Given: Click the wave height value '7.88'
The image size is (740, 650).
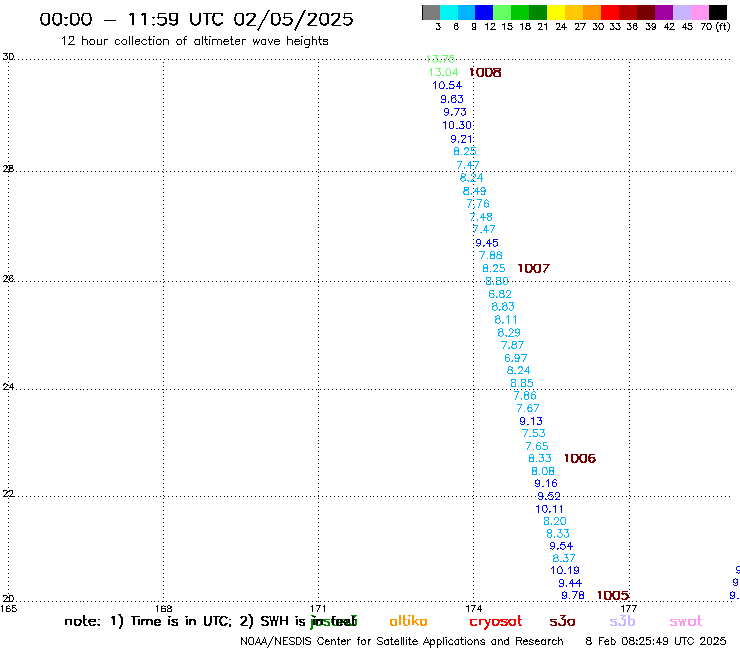Looking at the screenshot, I should 490,255.
